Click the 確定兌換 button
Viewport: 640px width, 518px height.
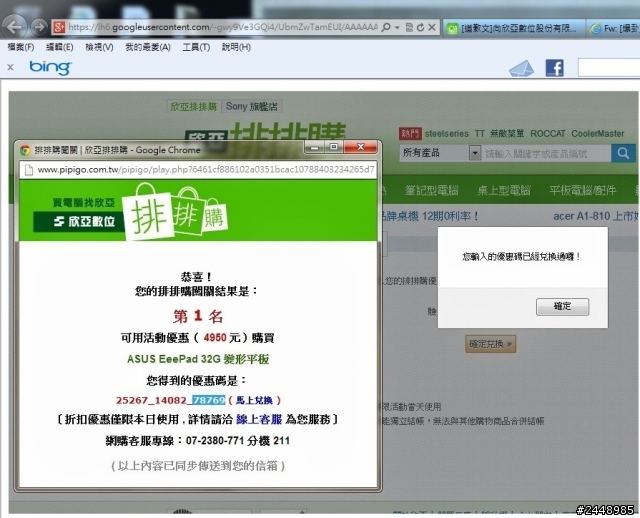[x=491, y=344]
